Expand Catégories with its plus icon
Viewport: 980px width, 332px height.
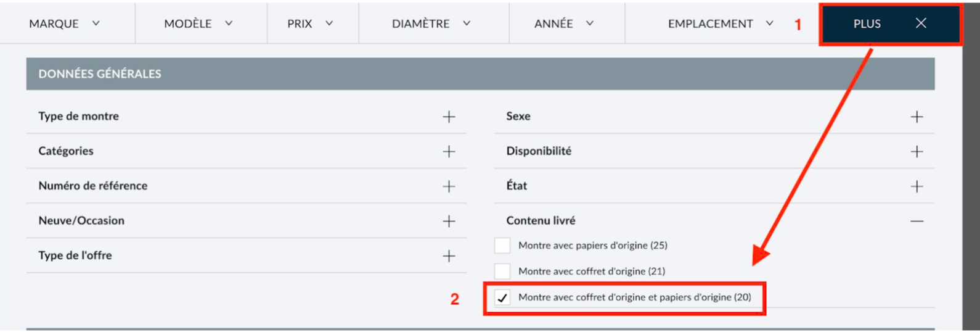[449, 151]
